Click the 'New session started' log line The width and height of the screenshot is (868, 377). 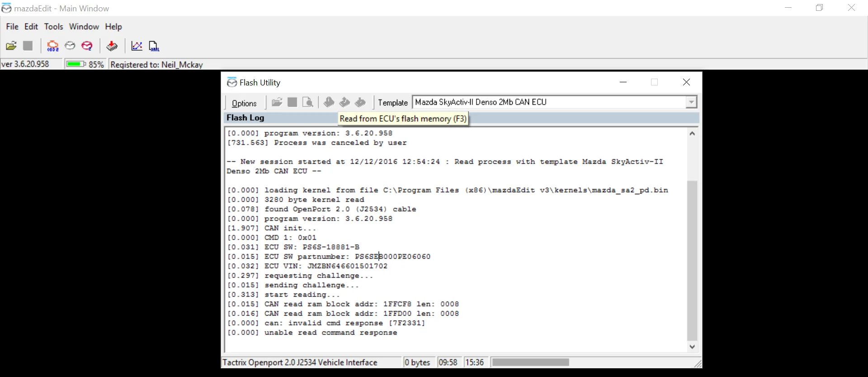pos(445,166)
